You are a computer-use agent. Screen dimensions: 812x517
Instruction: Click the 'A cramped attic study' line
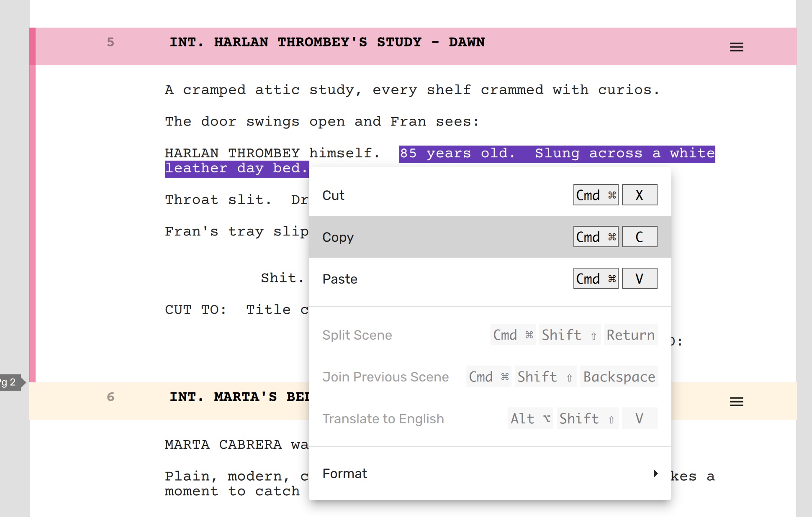pos(412,90)
